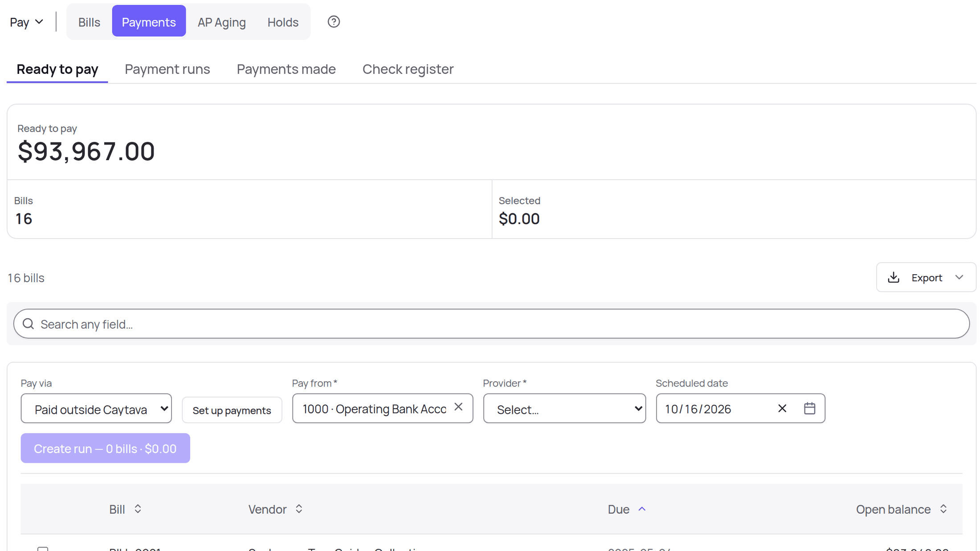Screen dimensions: 980x551
Task: Open the Check register subtab
Action: click(408, 69)
